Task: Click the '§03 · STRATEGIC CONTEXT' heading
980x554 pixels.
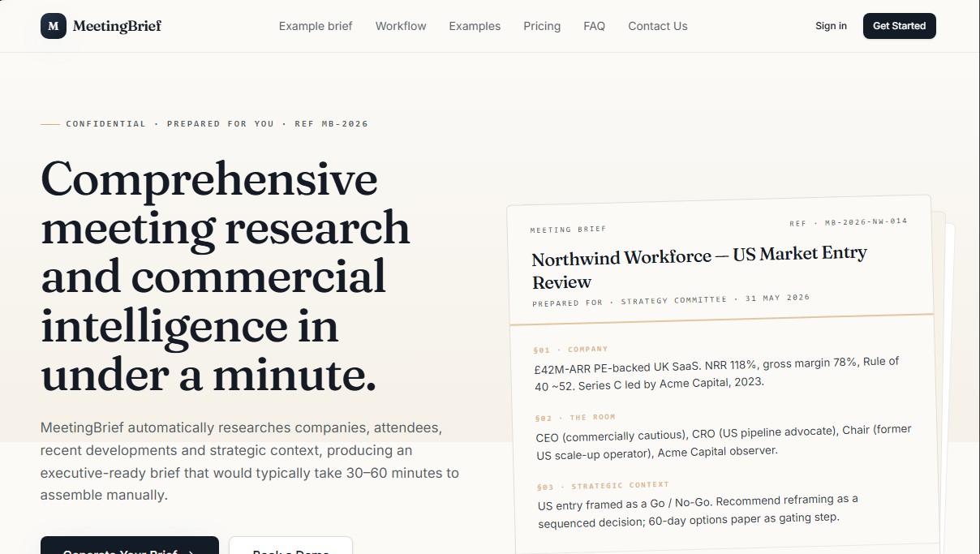Action: [603, 486]
